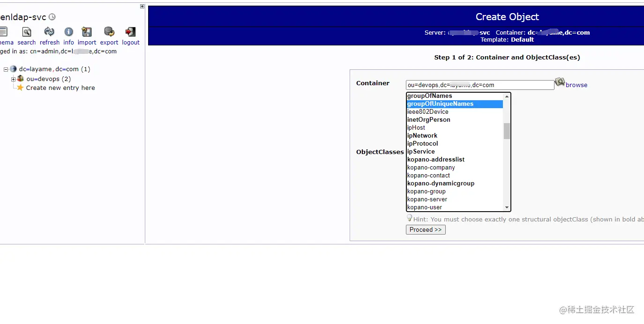This screenshot has height=324, width=644.
Task: Click the globe icon for dc=layame,dc=com
Action: coord(13,69)
